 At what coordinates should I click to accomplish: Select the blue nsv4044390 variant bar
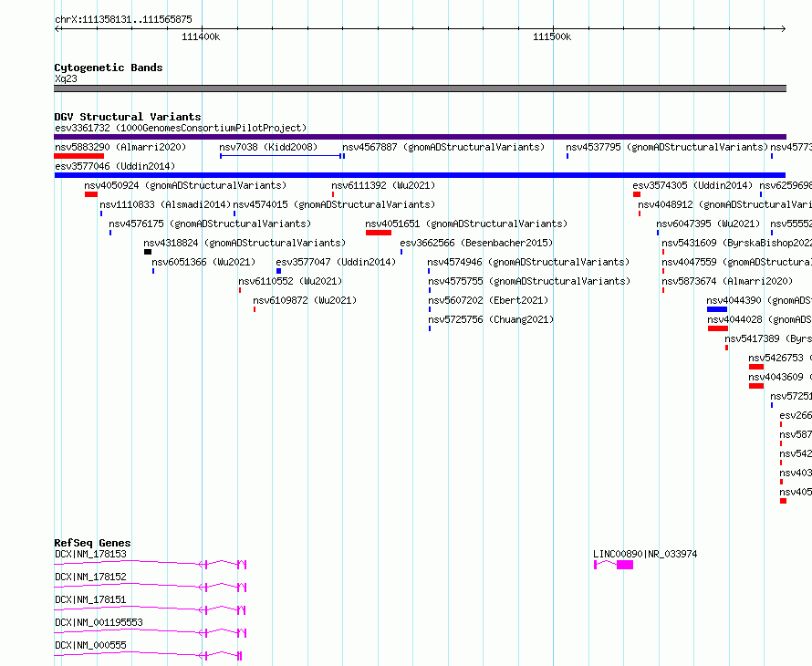pyautogui.click(x=717, y=309)
